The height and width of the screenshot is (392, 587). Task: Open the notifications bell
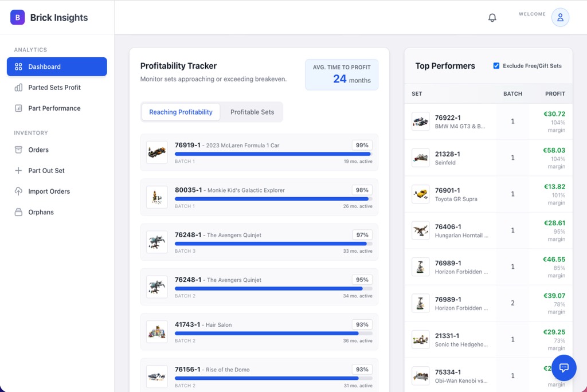[x=492, y=17]
